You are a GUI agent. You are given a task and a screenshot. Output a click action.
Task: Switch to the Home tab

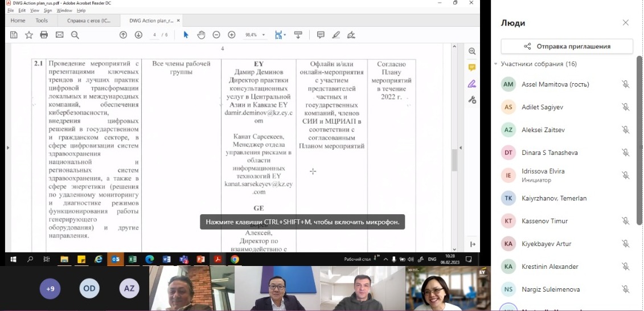18,21
